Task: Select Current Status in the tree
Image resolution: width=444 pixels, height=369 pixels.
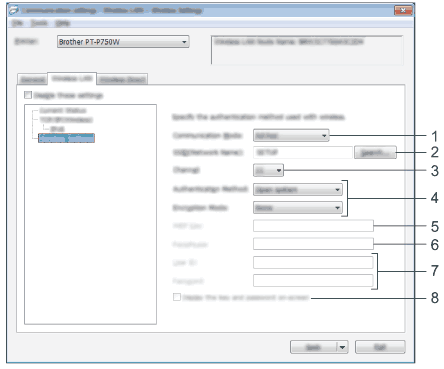Action: click(x=63, y=110)
